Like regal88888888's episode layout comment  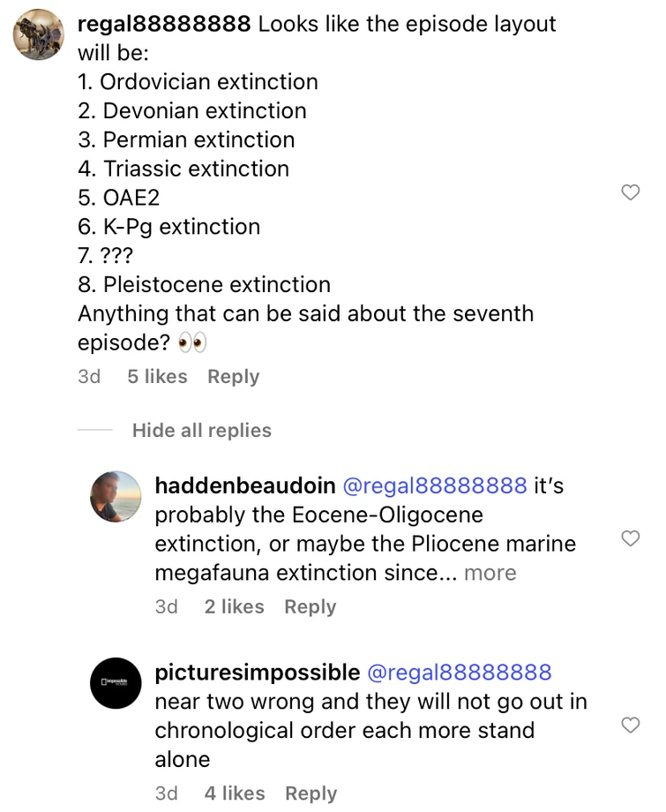tap(631, 192)
